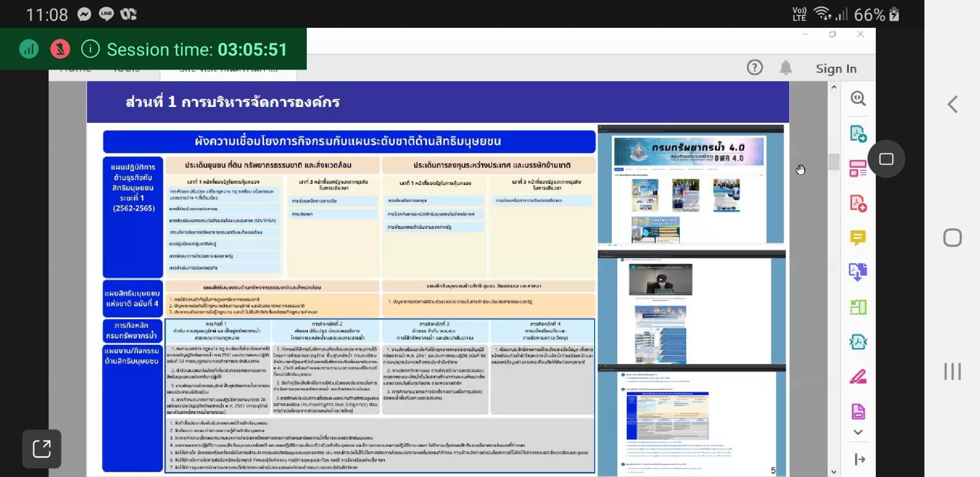Click the LINE notification icon in status bar
The height and width of the screenshot is (477, 980).
[106, 14]
